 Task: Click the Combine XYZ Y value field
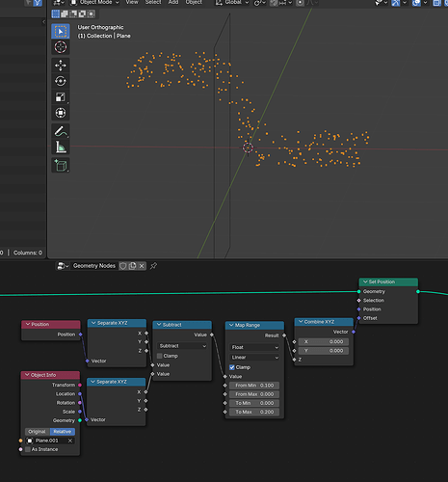324,351
